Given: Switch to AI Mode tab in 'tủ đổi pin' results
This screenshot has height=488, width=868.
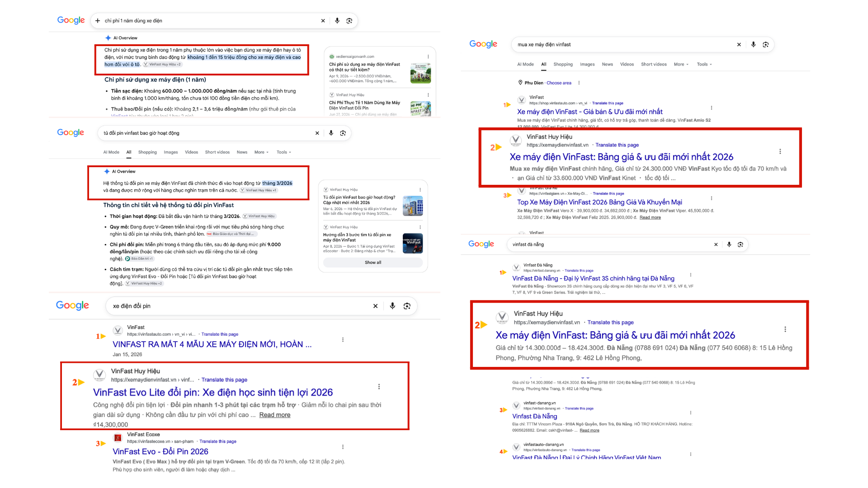Looking at the screenshot, I should click(111, 152).
